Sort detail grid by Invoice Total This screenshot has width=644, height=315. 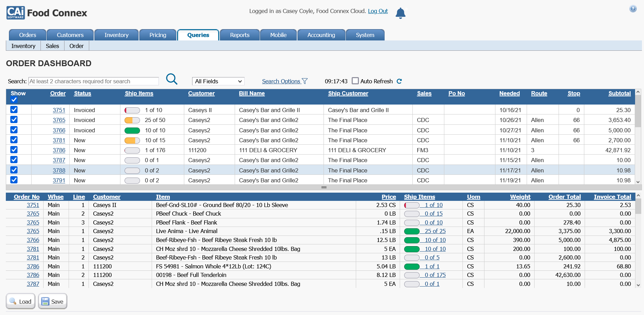click(x=612, y=197)
